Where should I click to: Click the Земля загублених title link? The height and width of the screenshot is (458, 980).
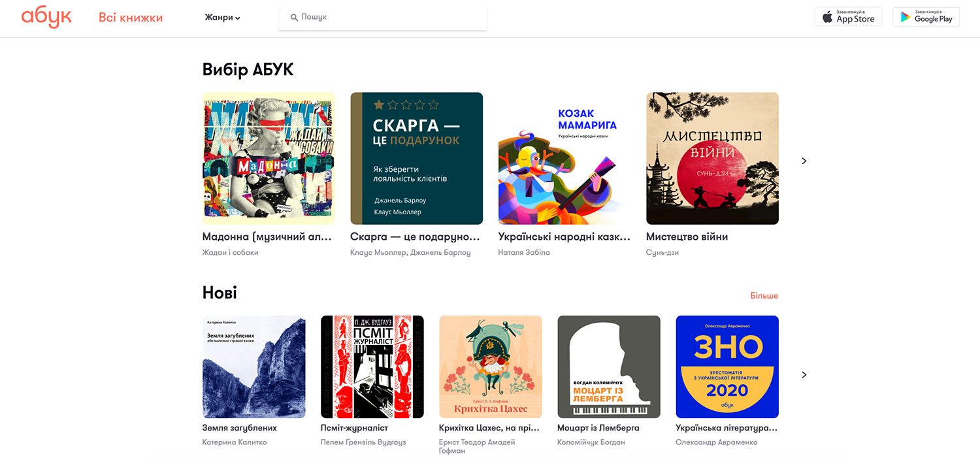240,428
